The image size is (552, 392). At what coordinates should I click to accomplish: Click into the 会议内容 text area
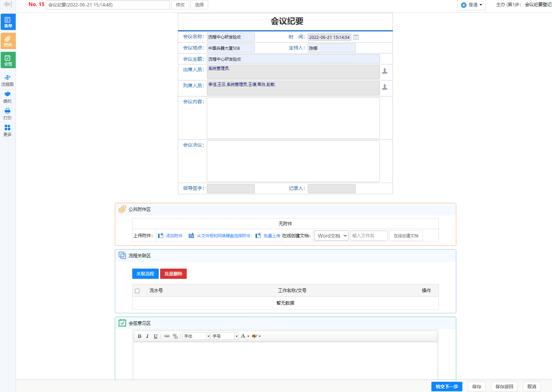point(293,118)
